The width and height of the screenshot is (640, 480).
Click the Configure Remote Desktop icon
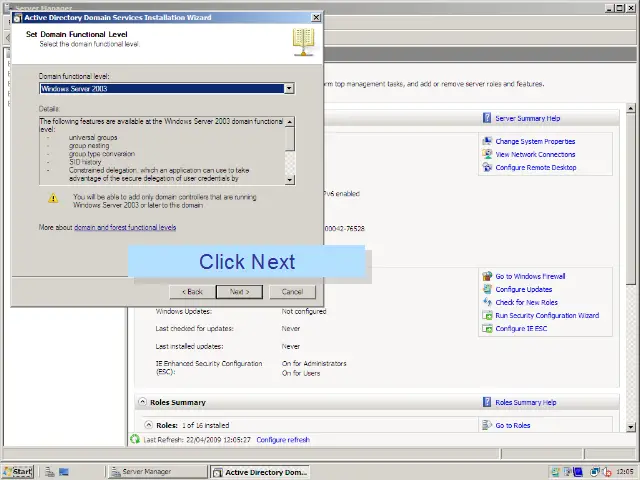487,167
